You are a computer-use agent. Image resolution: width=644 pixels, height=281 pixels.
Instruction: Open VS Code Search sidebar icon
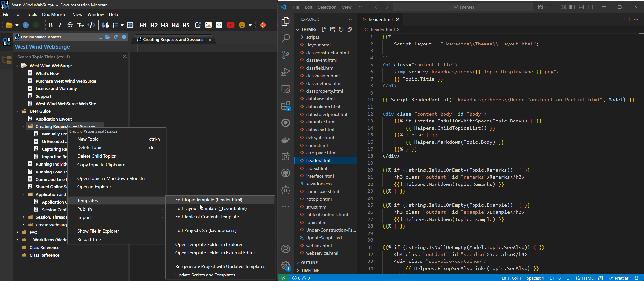286,38
